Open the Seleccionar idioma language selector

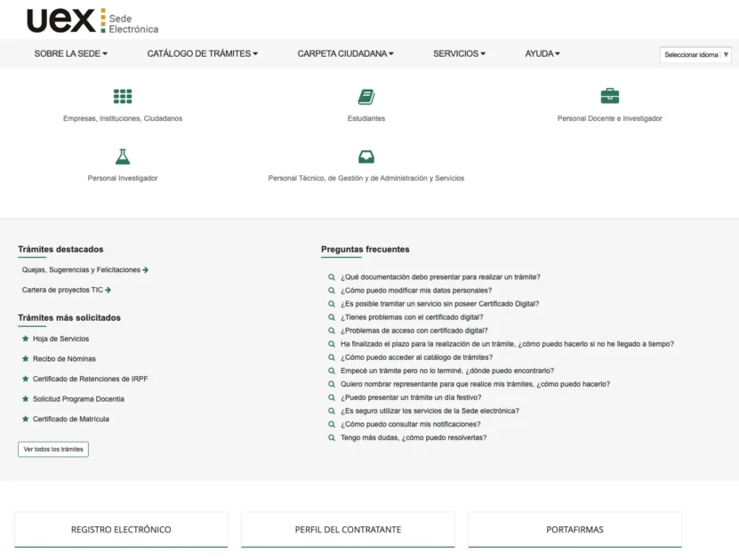pyautogui.click(x=695, y=54)
